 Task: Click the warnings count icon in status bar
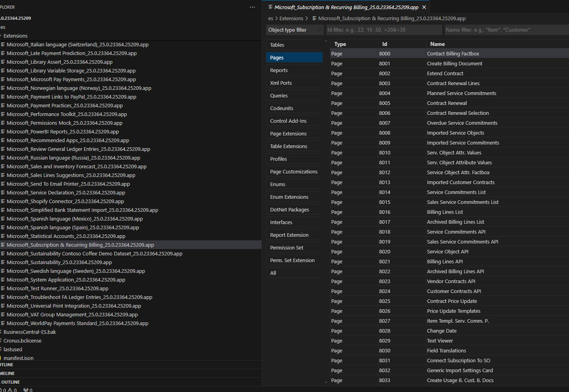click(10, 390)
